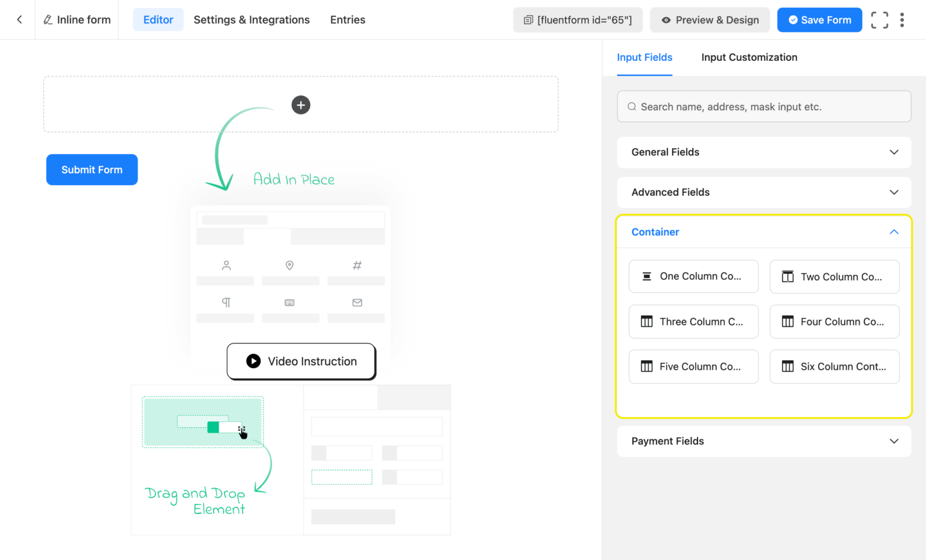This screenshot has height=560, width=926.
Task: Play the Video Instruction
Action: (x=301, y=361)
